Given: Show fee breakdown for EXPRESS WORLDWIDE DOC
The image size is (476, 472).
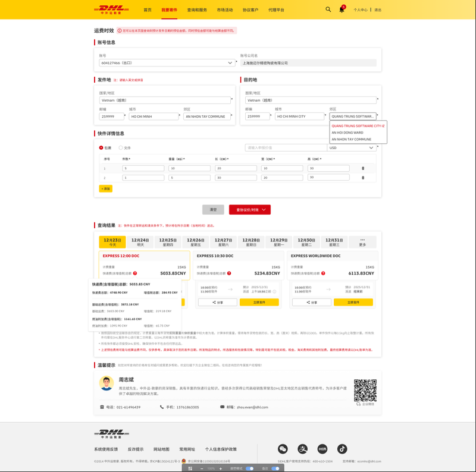Looking at the screenshot, I should 323,273.
